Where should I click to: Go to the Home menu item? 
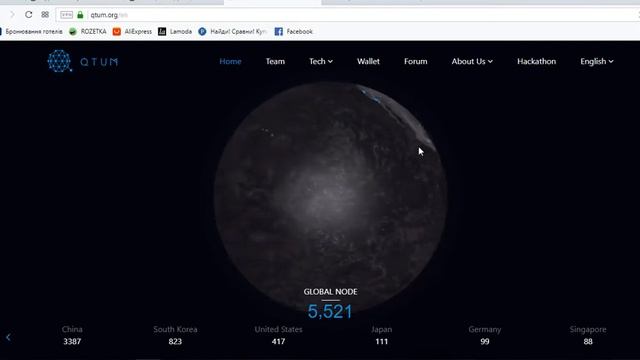click(230, 61)
